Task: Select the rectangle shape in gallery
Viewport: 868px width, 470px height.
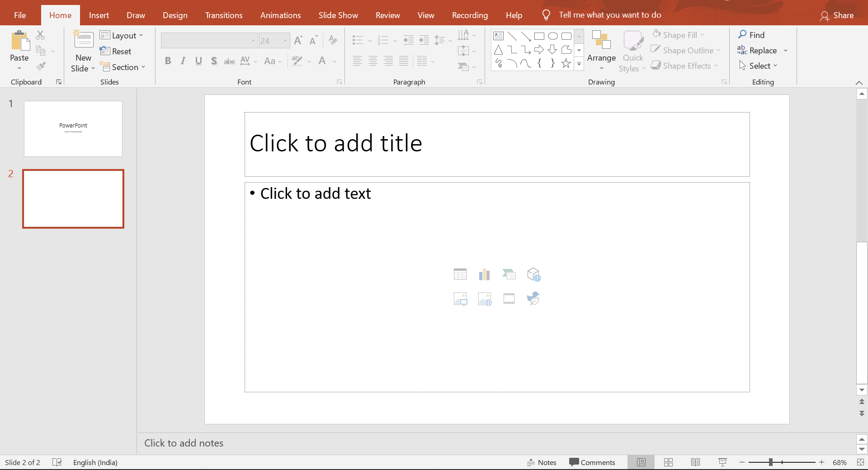Action: (x=539, y=36)
